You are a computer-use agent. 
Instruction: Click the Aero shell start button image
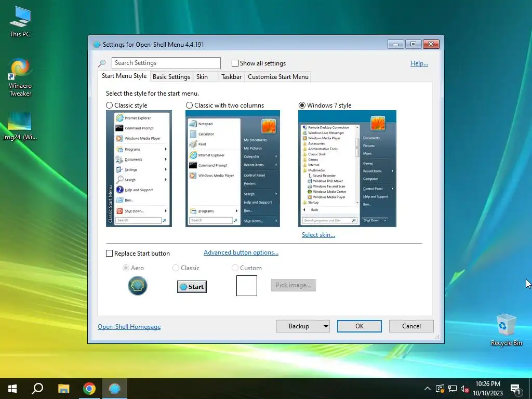click(137, 286)
